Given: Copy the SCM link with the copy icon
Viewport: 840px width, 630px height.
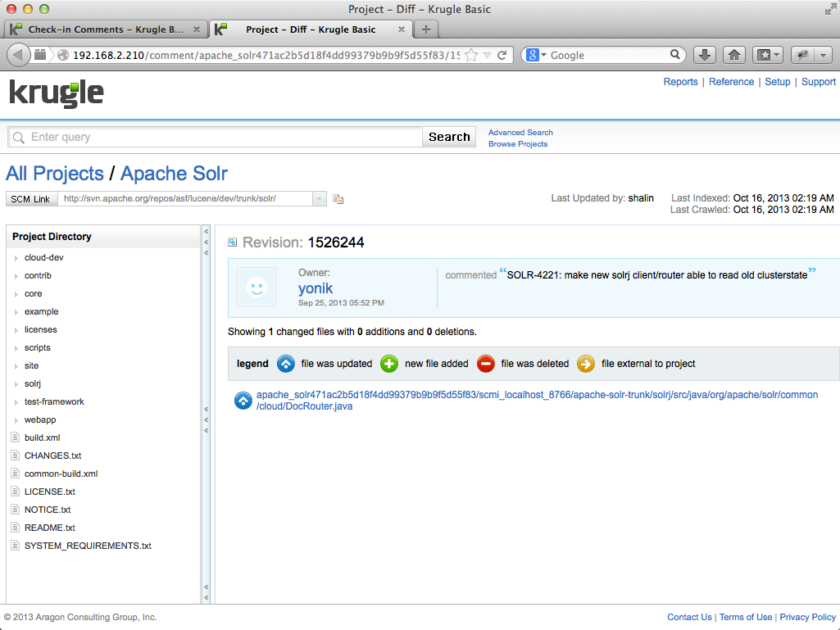Looking at the screenshot, I should pyautogui.click(x=338, y=199).
